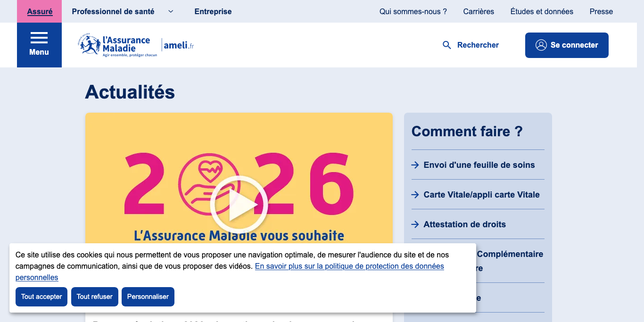Screen dimensions: 644x322
Task: Open cookie settings with Personnaliser
Action: click(x=148, y=297)
